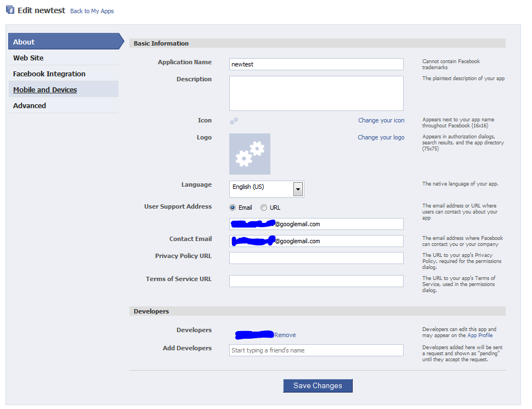Go back to My Apps

(92, 10)
